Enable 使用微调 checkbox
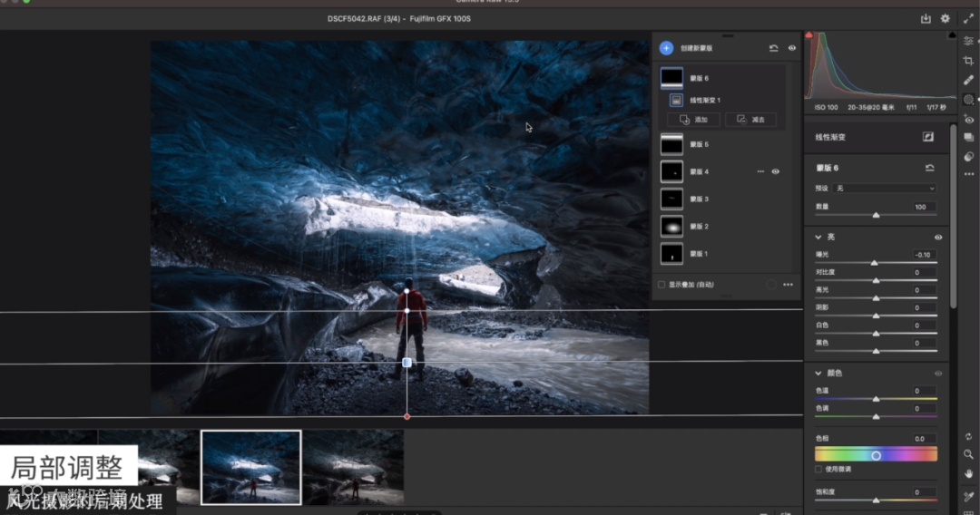The width and height of the screenshot is (980, 515). [x=818, y=469]
